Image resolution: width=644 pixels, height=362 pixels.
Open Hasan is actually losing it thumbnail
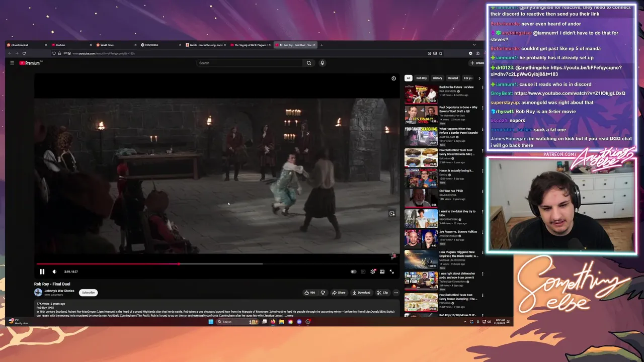point(421,177)
